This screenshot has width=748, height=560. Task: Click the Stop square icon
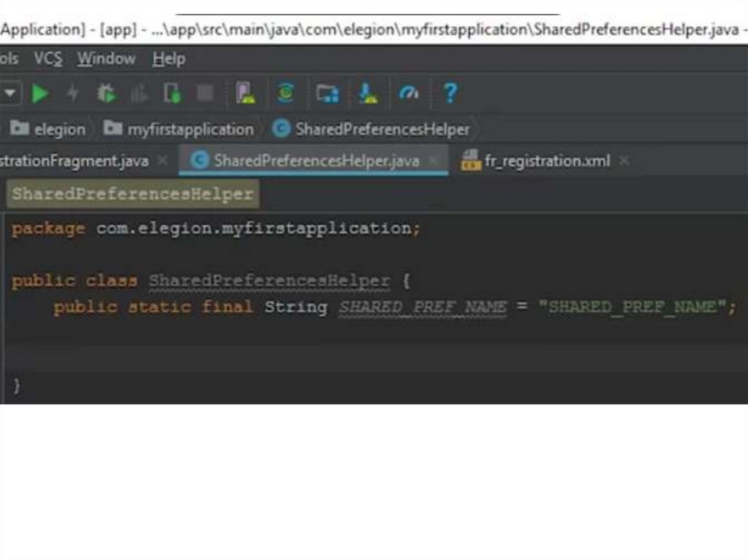(205, 93)
